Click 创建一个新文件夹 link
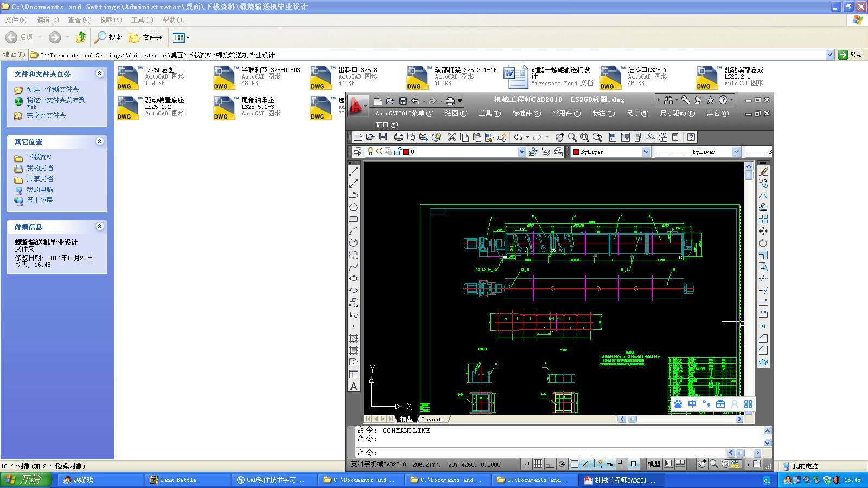This screenshot has width=868, height=488. tap(53, 89)
